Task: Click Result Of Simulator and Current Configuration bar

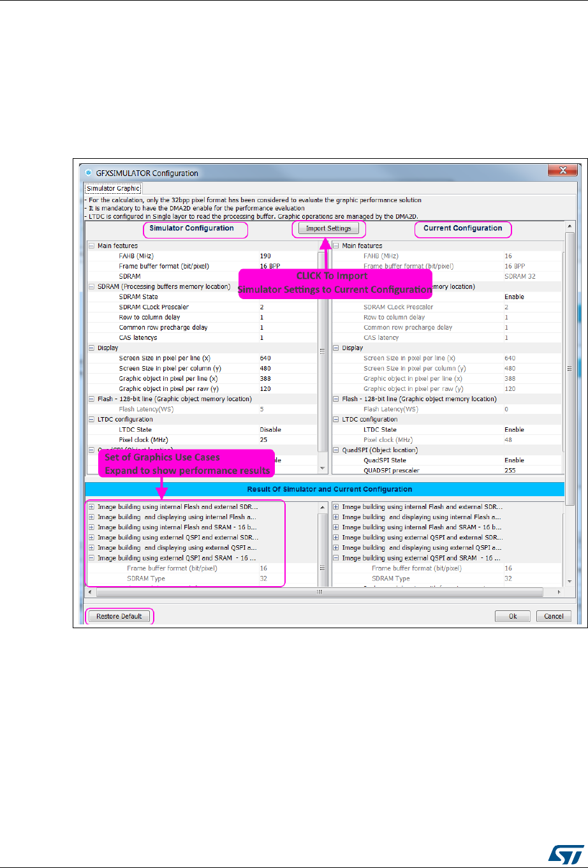Action: click(x=325, y=489)
